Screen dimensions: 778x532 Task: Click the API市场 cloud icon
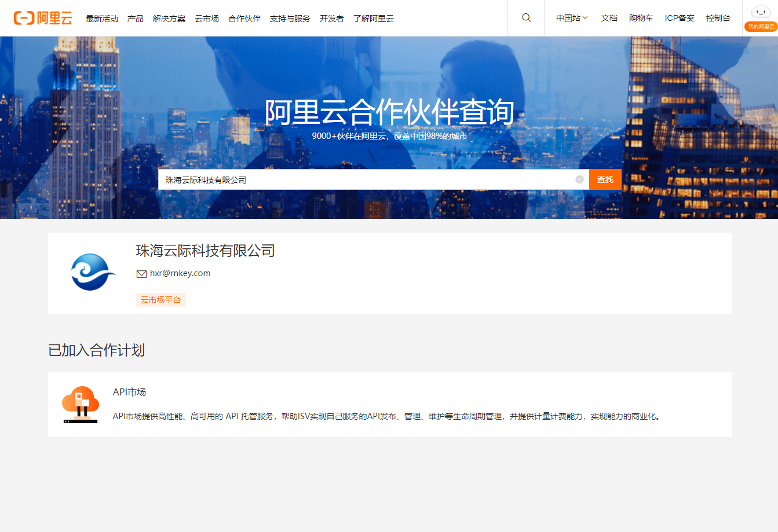coord(81,404)
